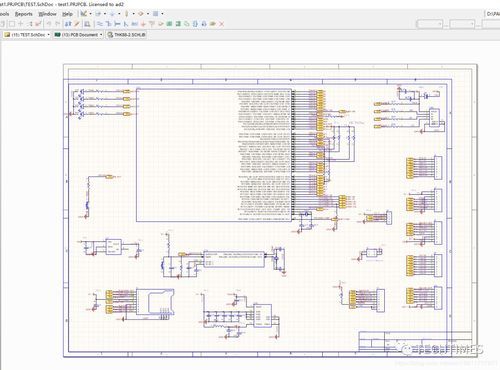Place a VCC power port

click(152, 24)
